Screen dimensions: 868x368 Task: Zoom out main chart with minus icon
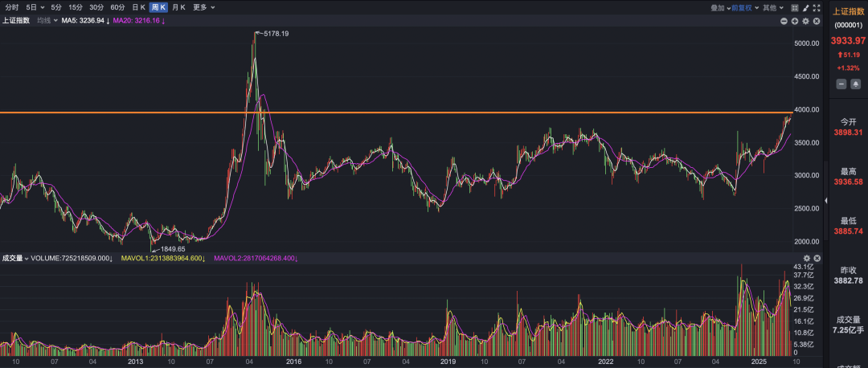(x=784, y=20)
